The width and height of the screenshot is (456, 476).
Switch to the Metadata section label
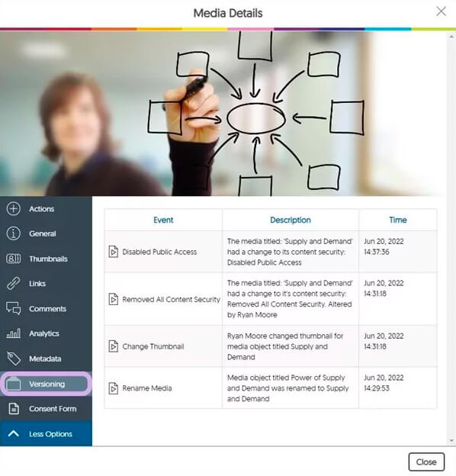[x=45, y=359]
